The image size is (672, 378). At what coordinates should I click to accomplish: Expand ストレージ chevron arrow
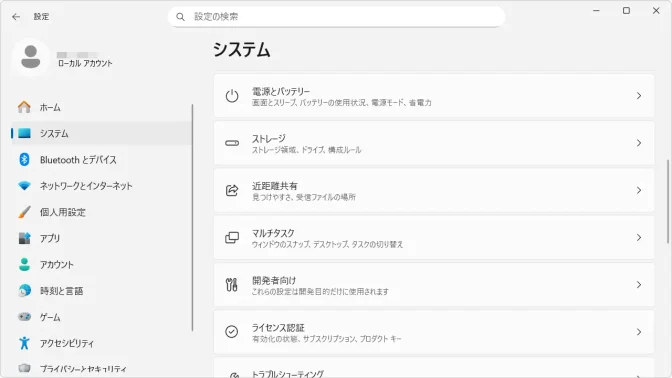(639, 143)
